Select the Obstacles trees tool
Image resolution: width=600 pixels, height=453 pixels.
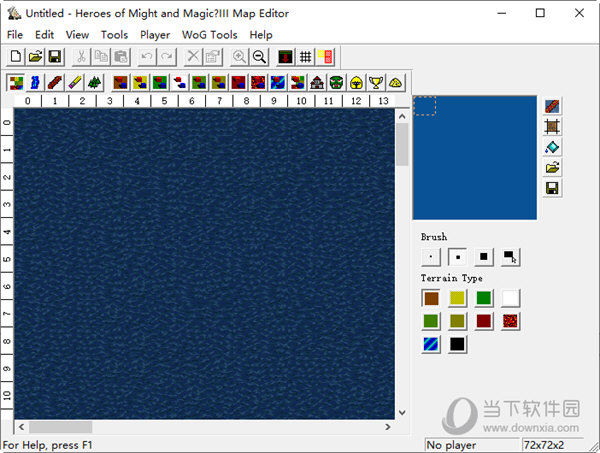95,82
